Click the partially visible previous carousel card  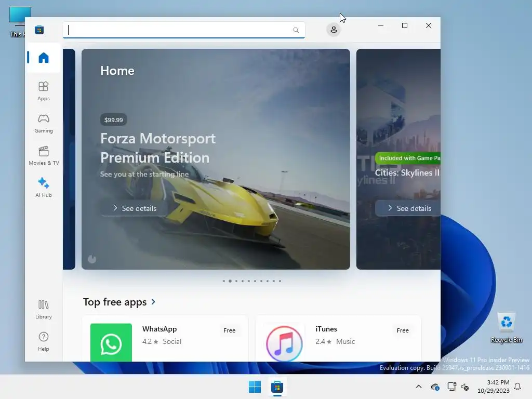pos(69,159)
